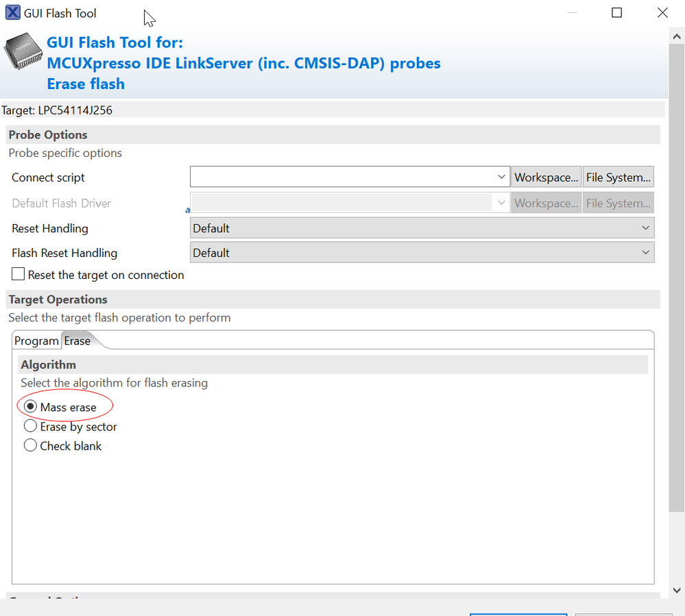The height and width of the screenshot is (616, 685).
Task: Click inside the Connect script text field
Action: click(x=342, y=177)
